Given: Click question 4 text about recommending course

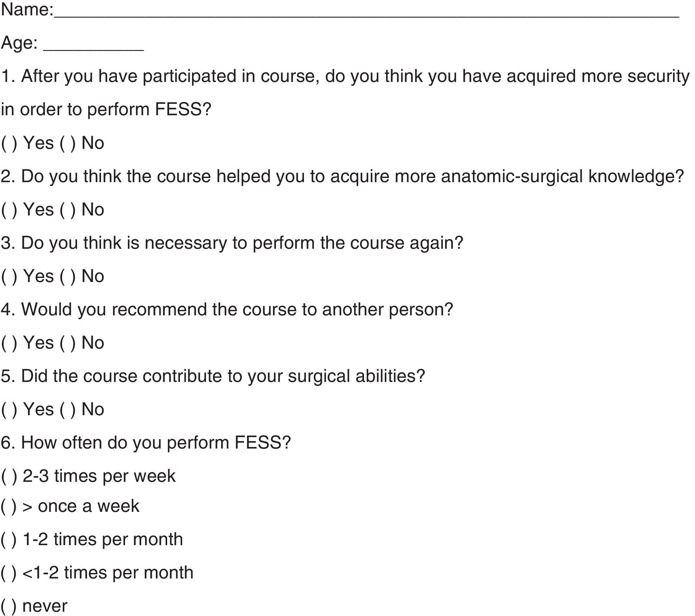Looking at the screenshot, I should point(227,310).
